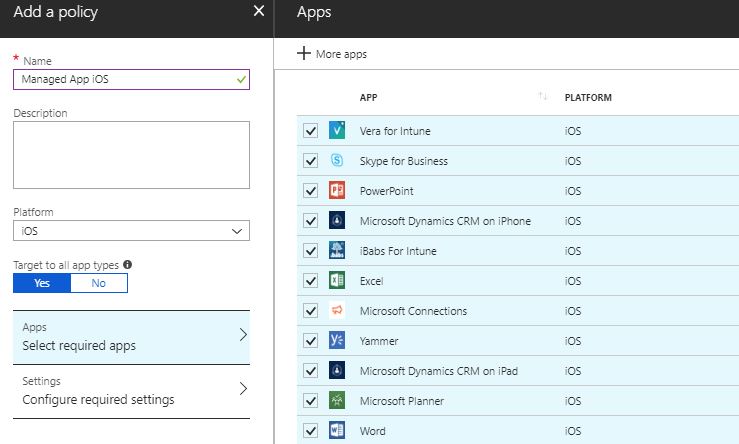This screenshot has width=739, height=444.
Task: Click the iOS platform cell for Yammer
Action: [x=573, y=341]
